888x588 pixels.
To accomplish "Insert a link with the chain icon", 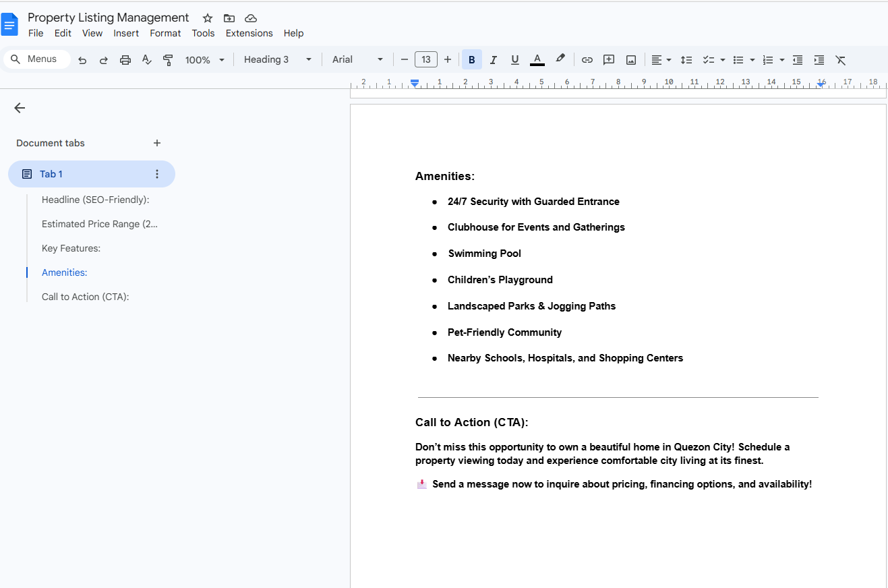I will (x=587, y=60).
